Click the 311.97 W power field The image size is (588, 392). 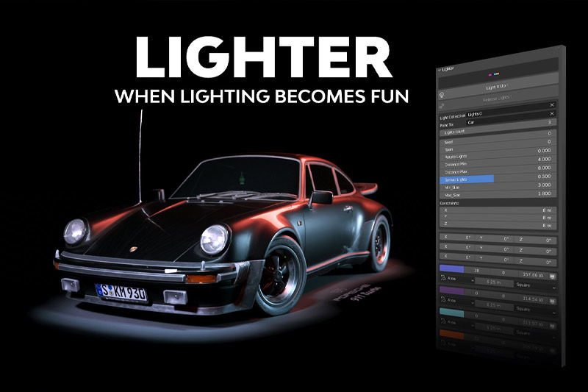532,324
